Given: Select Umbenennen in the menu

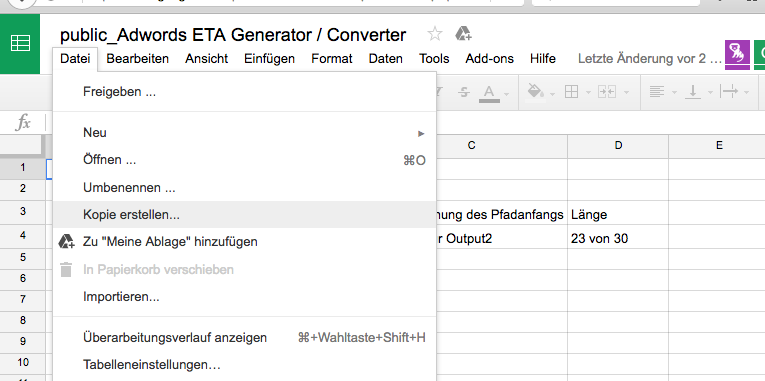Looking at the screenshot, I should click(244, 188).
